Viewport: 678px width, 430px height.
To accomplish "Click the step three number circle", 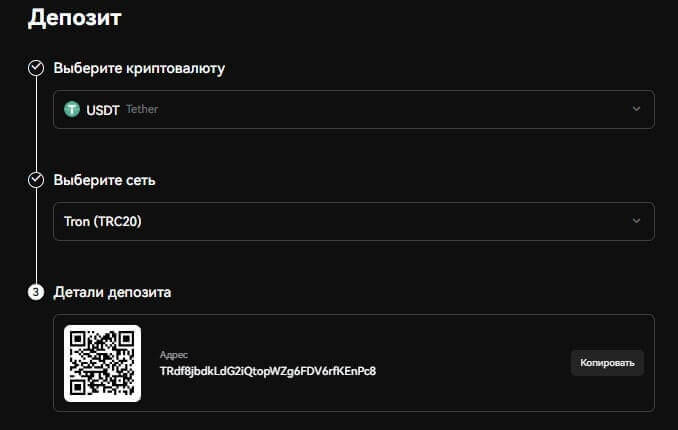I will click(36, 293).
